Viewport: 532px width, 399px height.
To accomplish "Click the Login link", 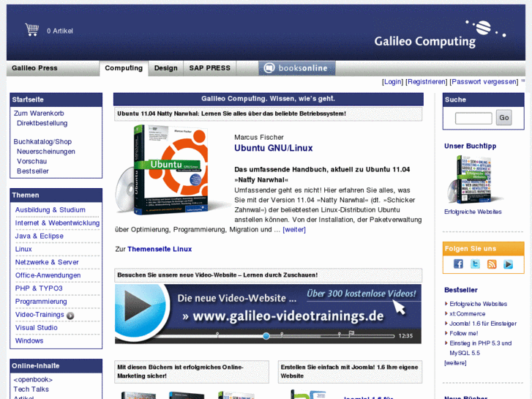I will (392, 82).
